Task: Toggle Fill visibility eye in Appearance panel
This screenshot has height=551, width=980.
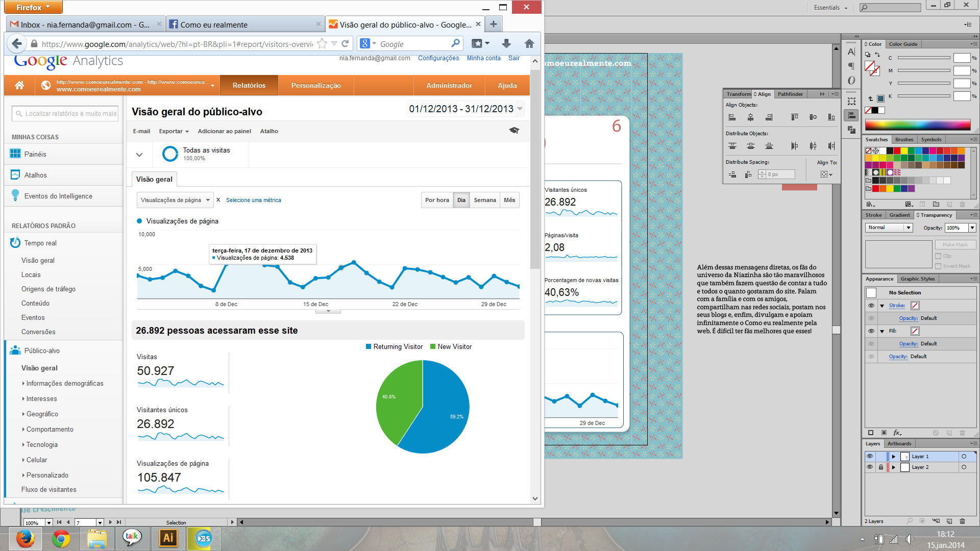Action: (x=871, y=331)
